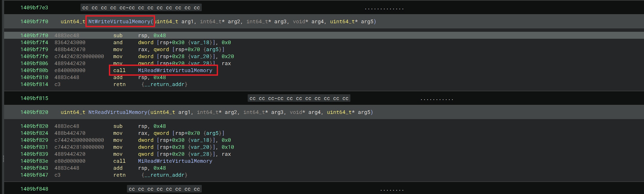Select opcode bytes c744242820000000
Viewport: 644px width, 194px height.
(79, 56)
